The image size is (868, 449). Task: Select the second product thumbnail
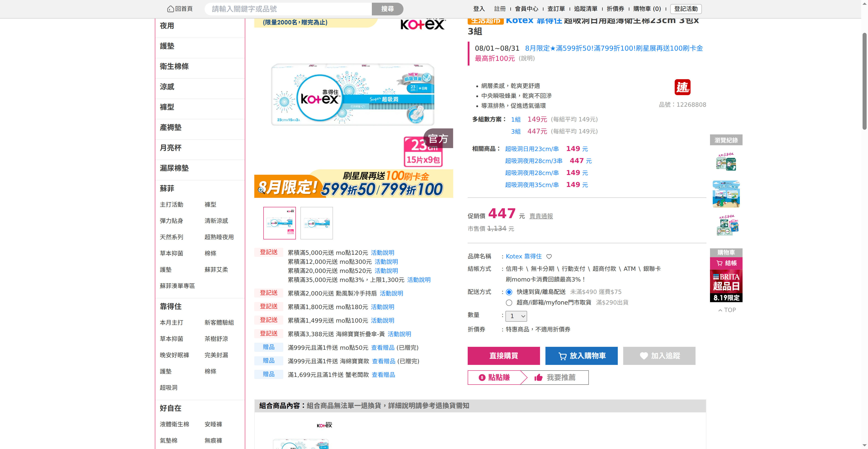click(317, 223)
